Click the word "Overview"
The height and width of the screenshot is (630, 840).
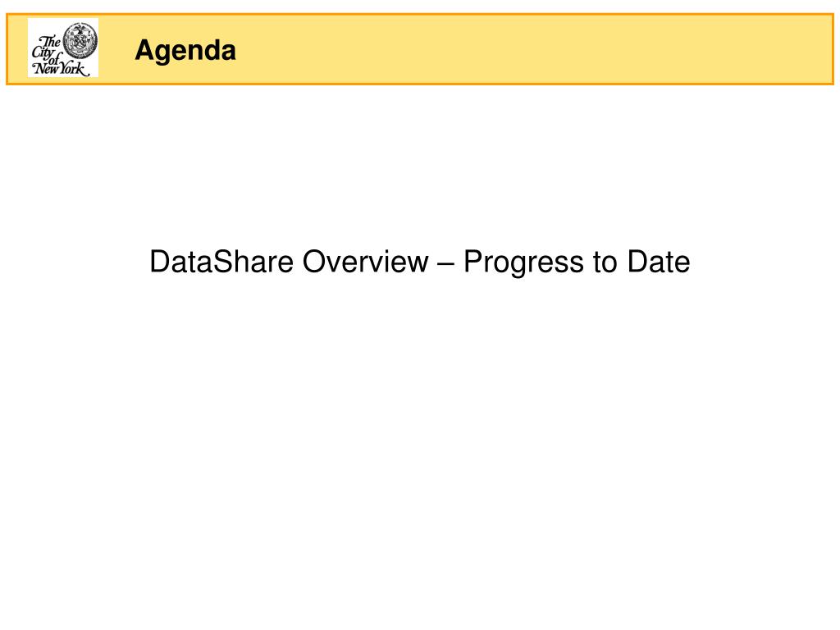click(365, 262)
